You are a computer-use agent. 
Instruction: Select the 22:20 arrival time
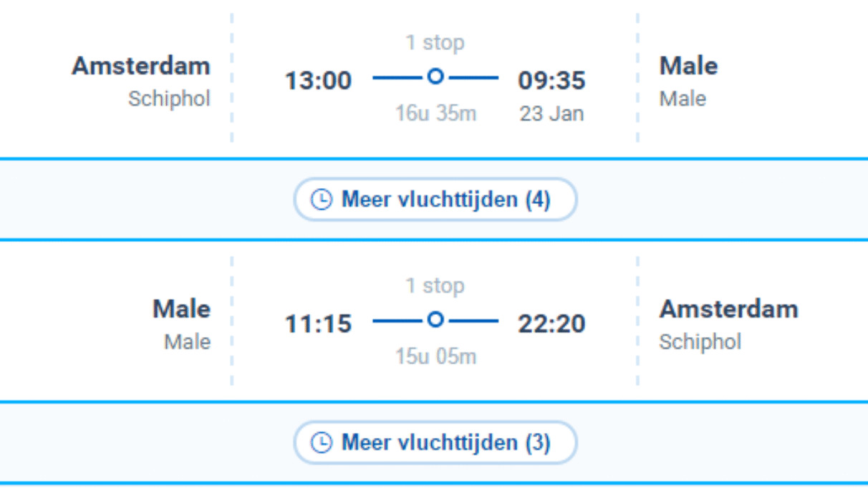pos(551,324)
